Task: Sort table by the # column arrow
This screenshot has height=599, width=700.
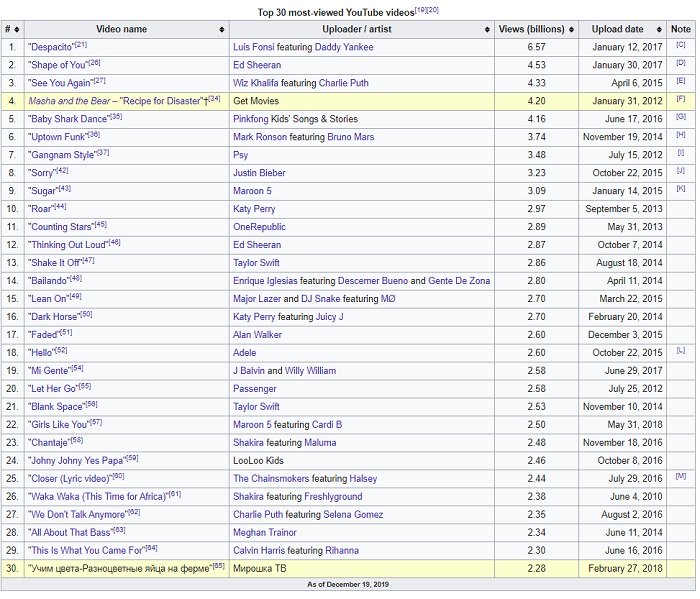Action: (x=18, y=29)
